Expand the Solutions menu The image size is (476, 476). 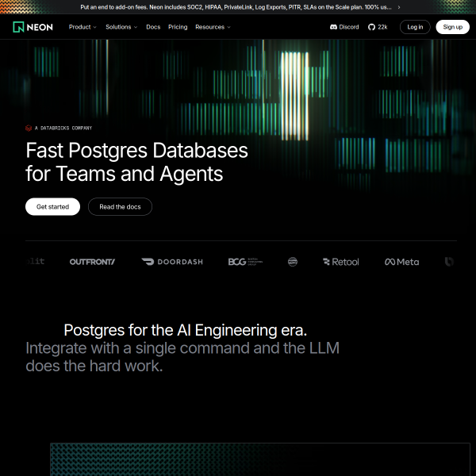[121, 27]
